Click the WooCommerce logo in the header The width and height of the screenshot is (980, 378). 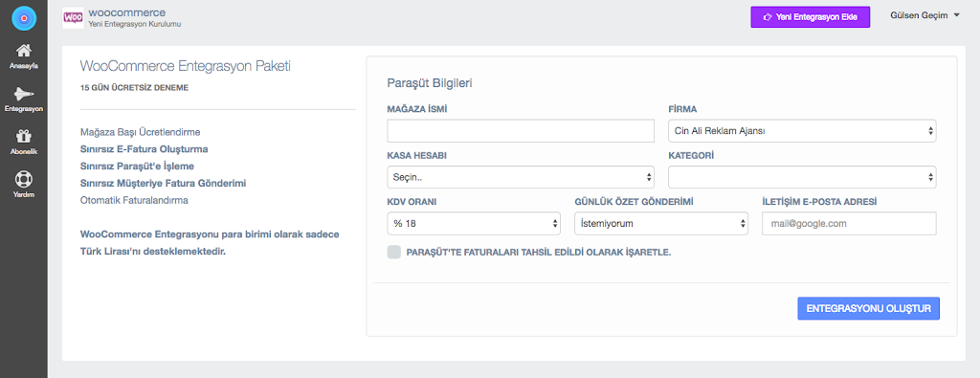pos(74,18)
